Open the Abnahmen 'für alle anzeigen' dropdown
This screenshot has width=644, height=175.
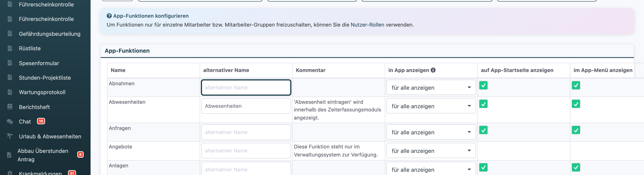pyautogui.click(x=431, y=87)
